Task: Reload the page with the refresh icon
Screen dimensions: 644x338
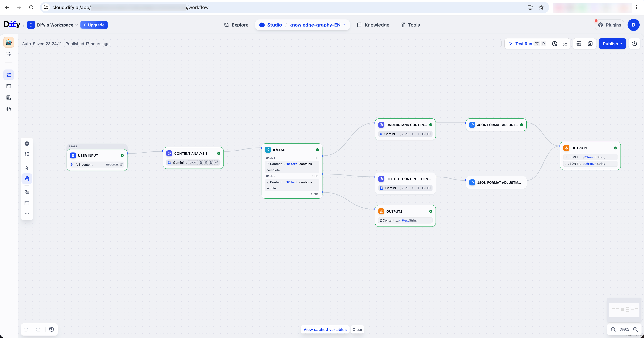Action: click(31, 7)
